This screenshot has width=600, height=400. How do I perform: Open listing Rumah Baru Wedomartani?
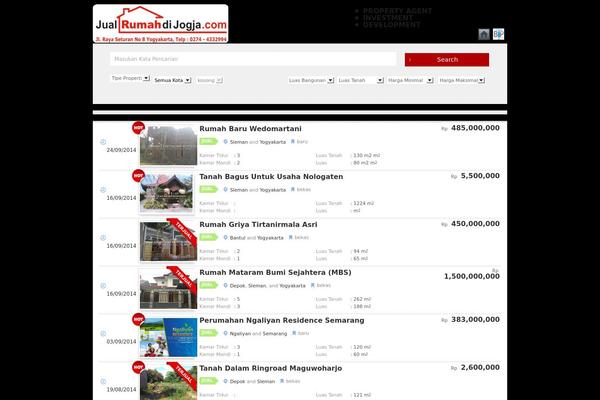pyautogui.click(x=250, y=129)
